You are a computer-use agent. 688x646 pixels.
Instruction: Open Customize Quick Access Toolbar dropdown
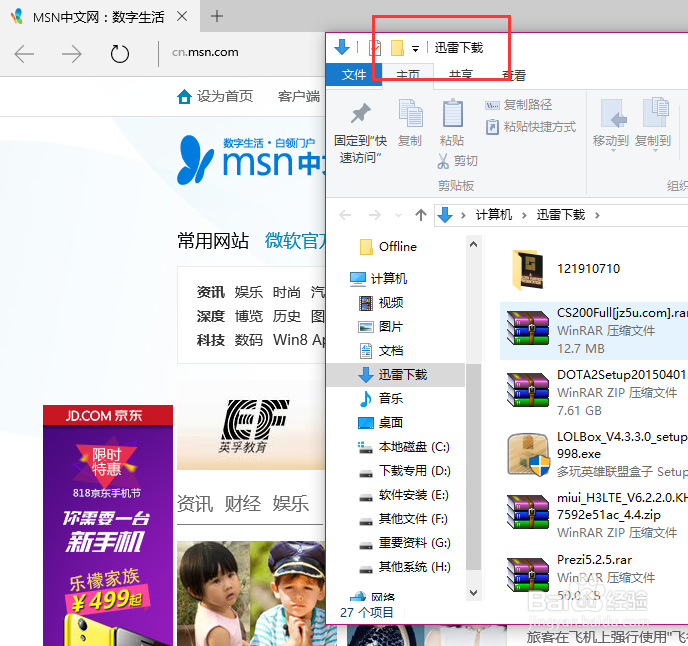pyautogui.click(x=415, y=48)
